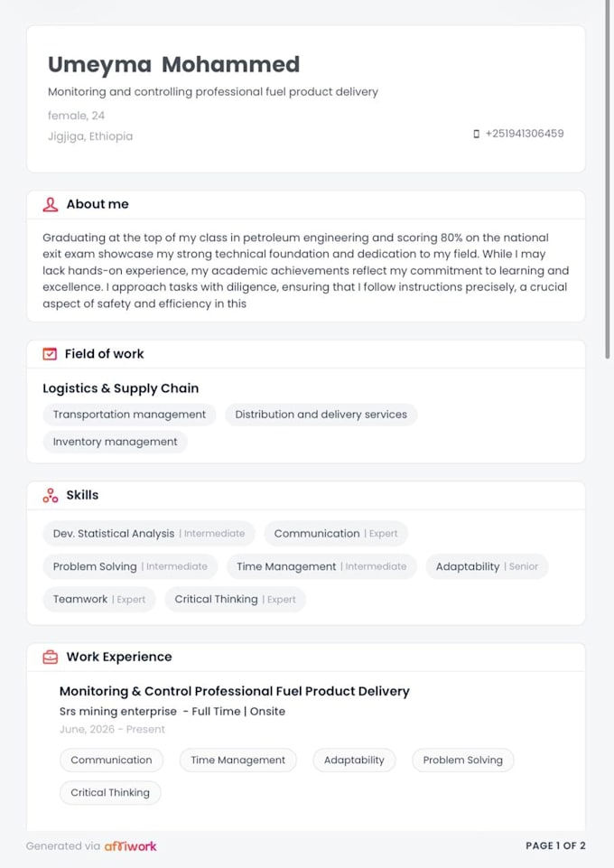The image size is (614, 868).
Task: Select the Critical Thinking Expert skill chip
Action: click(235, 599)
